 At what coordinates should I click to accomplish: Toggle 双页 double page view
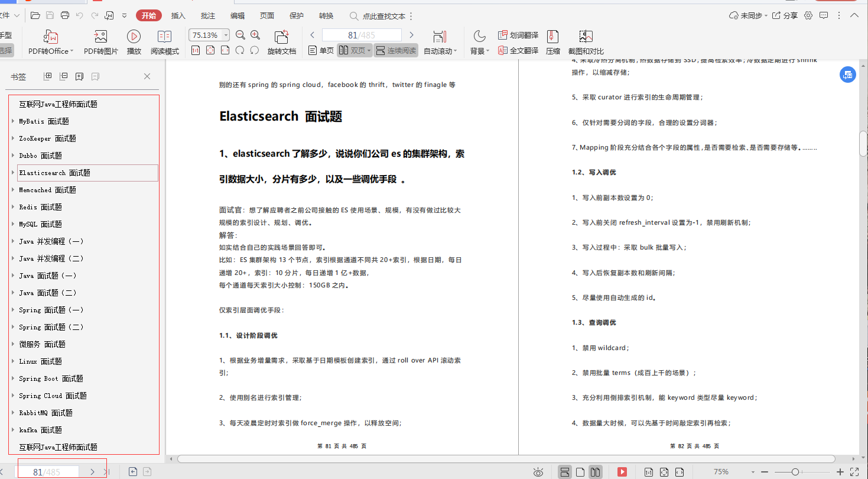pyautogui.click(x=355, y=50)
